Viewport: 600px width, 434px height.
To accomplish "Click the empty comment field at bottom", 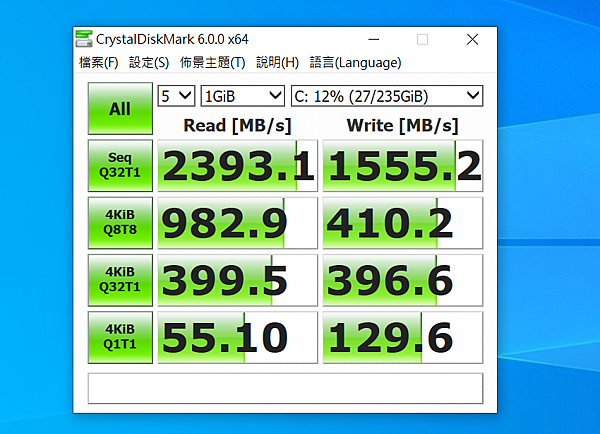I will [285, 388].
